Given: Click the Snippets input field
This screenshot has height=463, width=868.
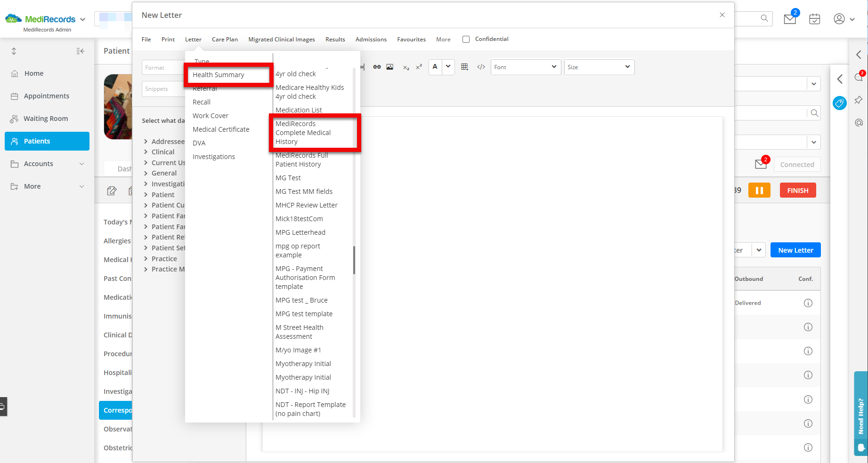Looking at the screenshot, I should point(163,89).
